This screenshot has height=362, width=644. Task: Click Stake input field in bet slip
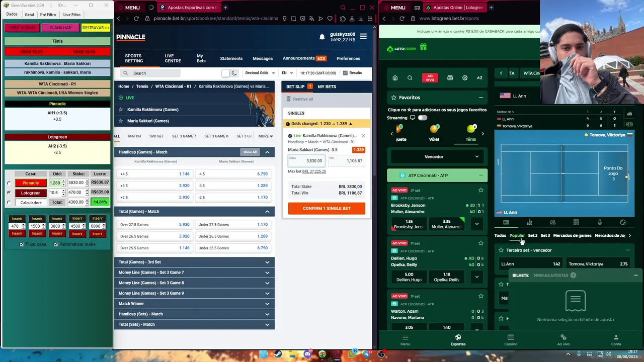point(306,161)
